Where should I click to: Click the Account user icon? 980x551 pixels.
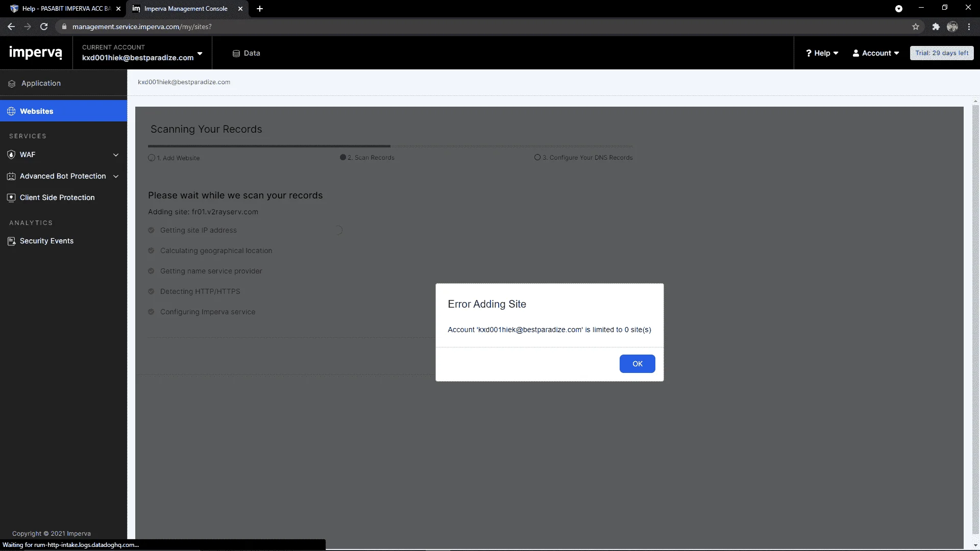[x=856, y=53]
